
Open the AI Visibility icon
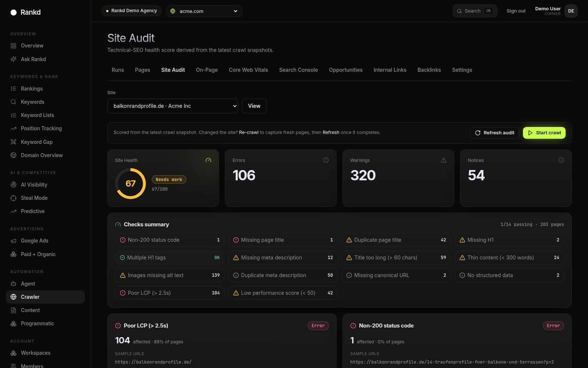click(14, 185)
